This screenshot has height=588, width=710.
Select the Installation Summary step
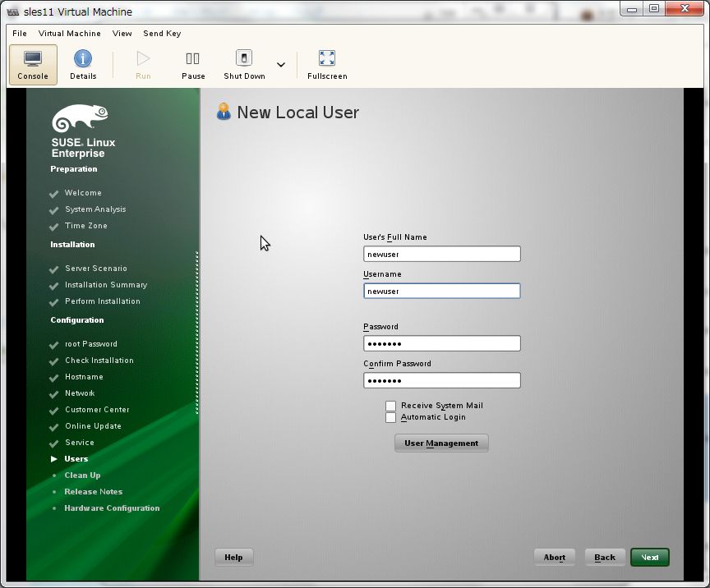106,285
